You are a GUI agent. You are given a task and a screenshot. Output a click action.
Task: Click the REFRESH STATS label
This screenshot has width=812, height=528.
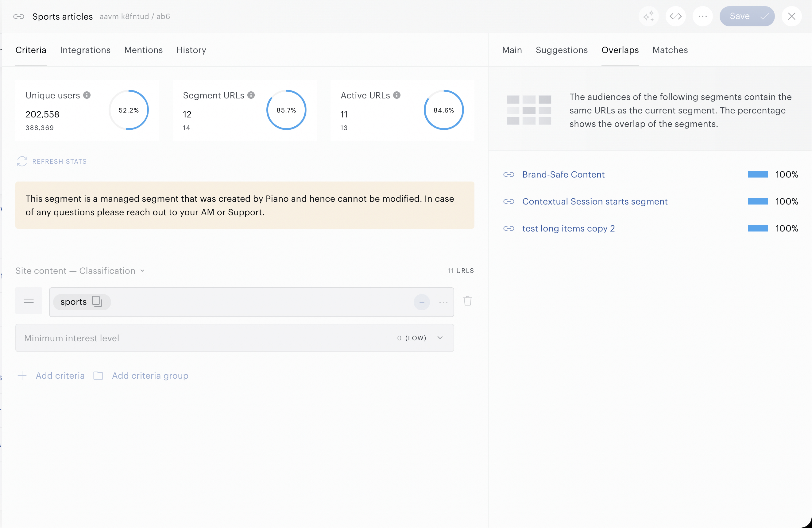pos(59,161)
